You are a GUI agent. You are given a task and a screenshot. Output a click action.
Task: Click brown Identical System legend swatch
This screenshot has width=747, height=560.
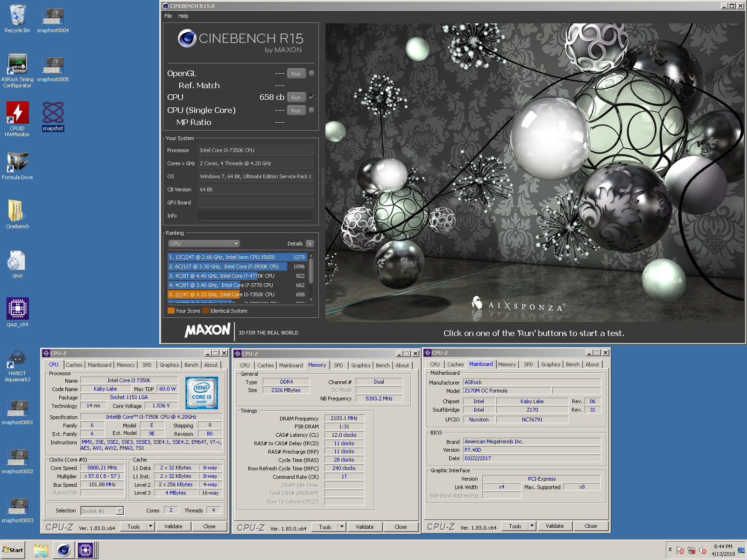(205, 310)
